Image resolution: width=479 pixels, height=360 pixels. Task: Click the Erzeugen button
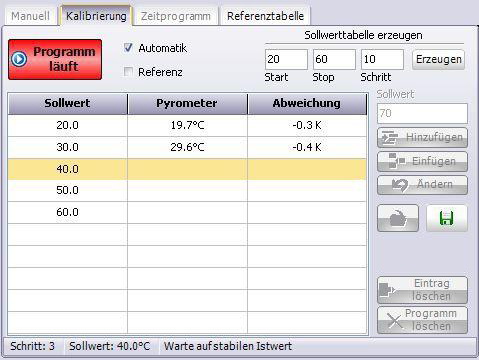coord(439,59)
